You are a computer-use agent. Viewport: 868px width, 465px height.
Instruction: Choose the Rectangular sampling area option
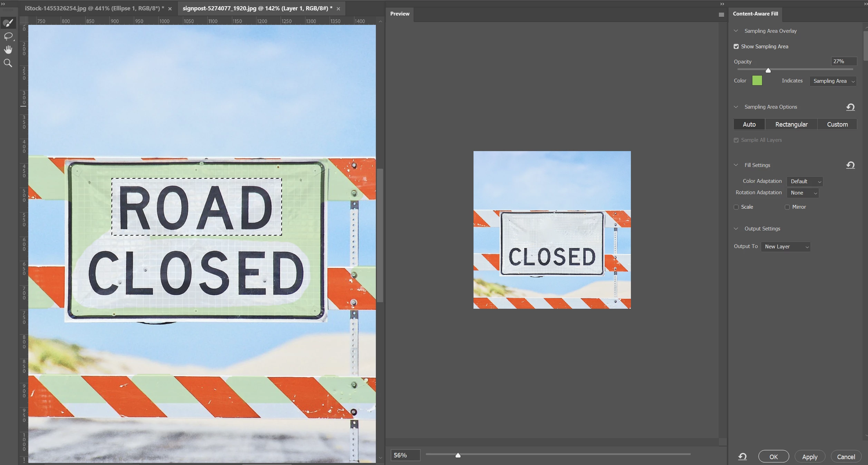point(791,125)
